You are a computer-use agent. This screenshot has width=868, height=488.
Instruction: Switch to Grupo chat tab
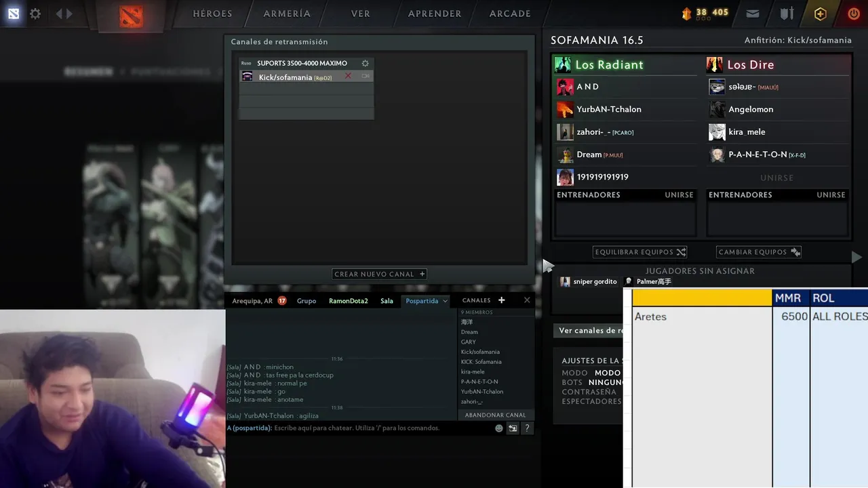(x=307, y=301)
